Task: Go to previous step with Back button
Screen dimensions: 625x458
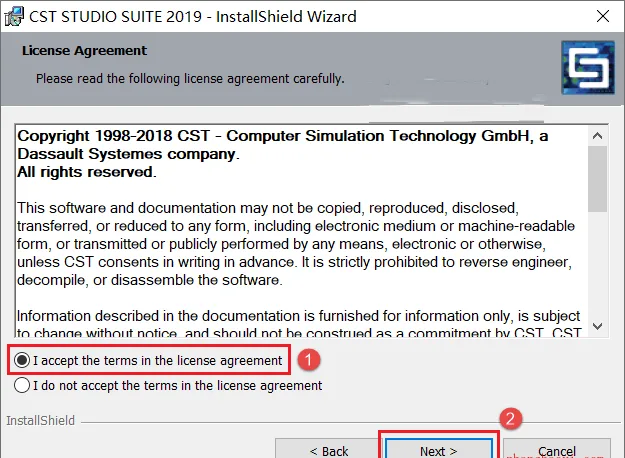Action: [329, 450]
